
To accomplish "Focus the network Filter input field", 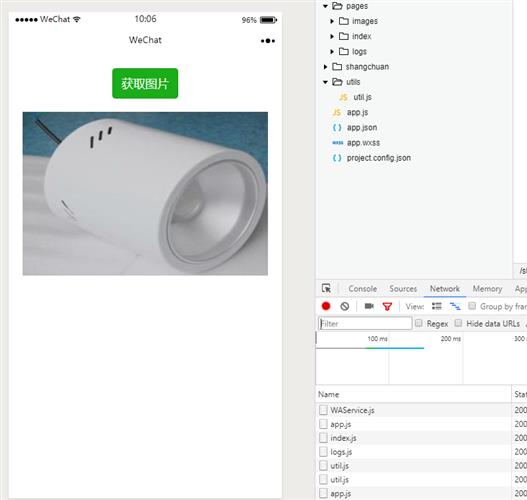I will (x=365, y=323).
